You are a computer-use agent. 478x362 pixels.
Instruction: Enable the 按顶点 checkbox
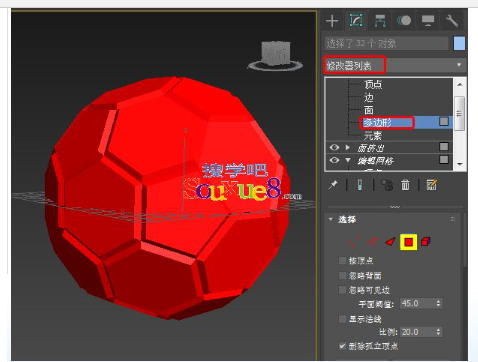pos(342,260)
